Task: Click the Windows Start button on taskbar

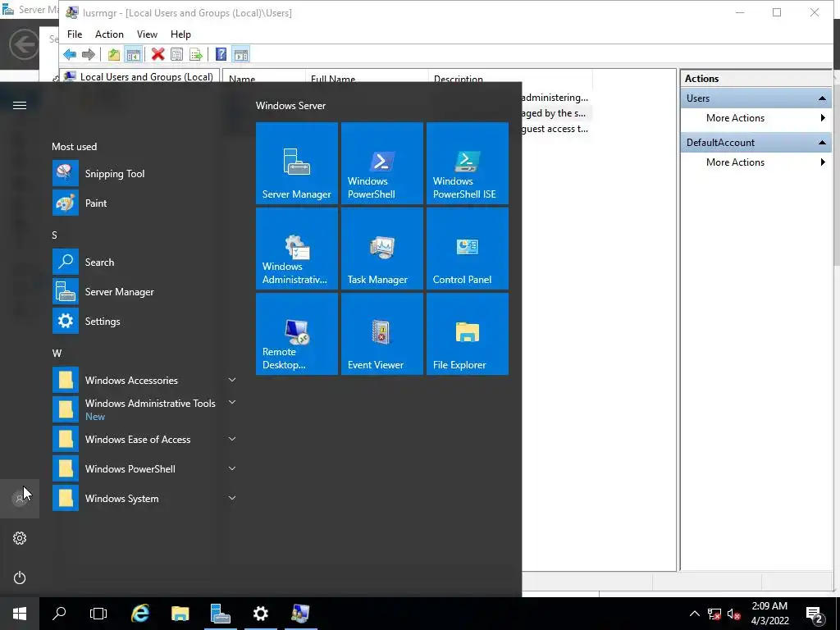Action: pos(20,614)
